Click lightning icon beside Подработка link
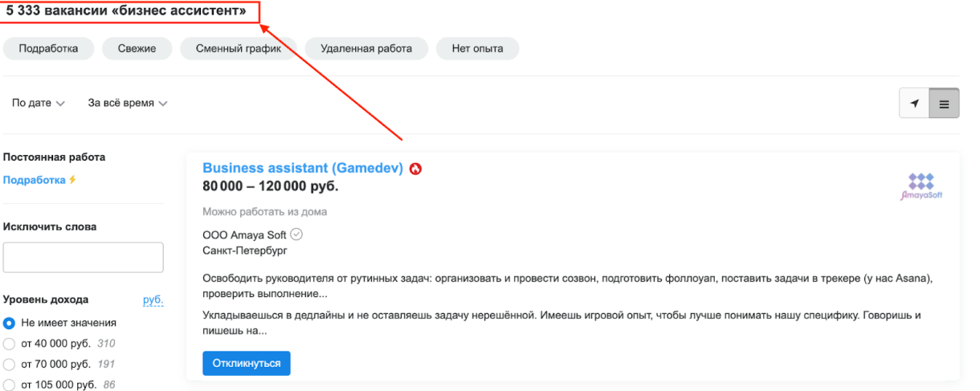This screenshot has height=391, width=980. [72, 180]
